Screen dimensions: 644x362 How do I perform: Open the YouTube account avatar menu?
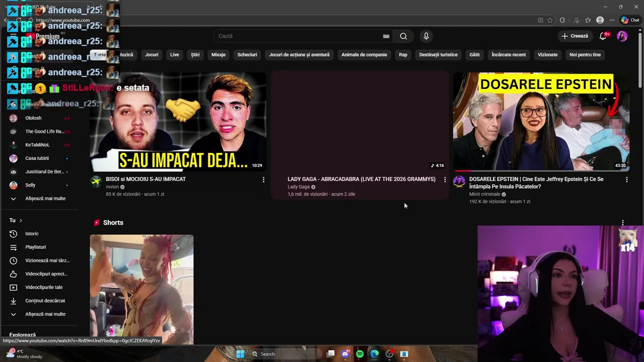coord(622,36)
